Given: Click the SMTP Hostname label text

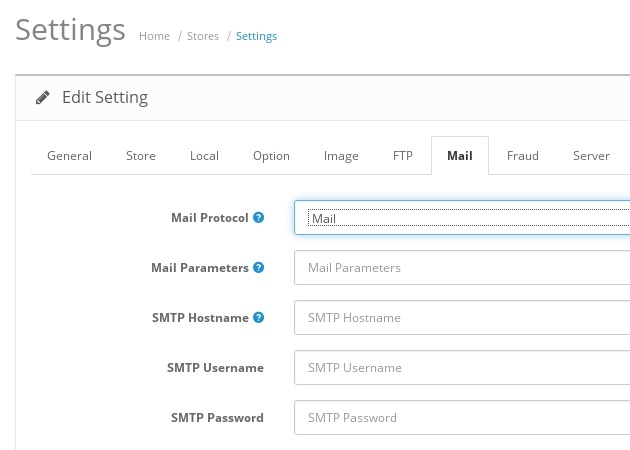Looking at the screenshot, I should pyautogui.click(x=200, y=317).
